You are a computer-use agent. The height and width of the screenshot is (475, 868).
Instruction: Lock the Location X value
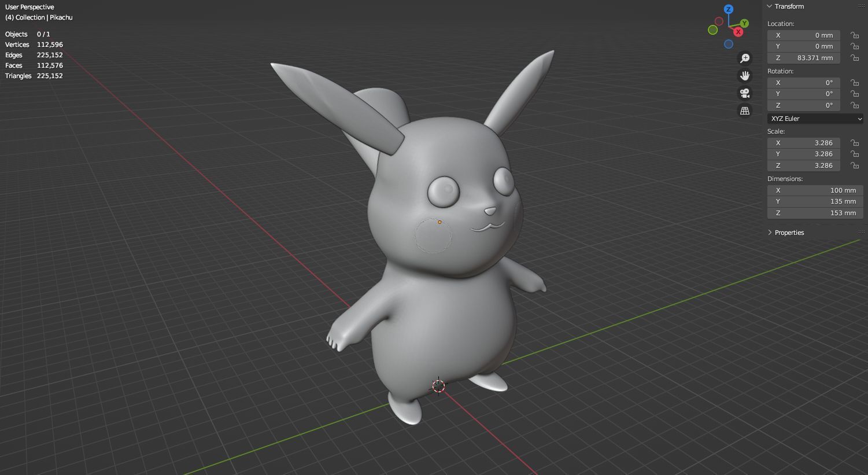pyautogui.click(x=854, y=35)
